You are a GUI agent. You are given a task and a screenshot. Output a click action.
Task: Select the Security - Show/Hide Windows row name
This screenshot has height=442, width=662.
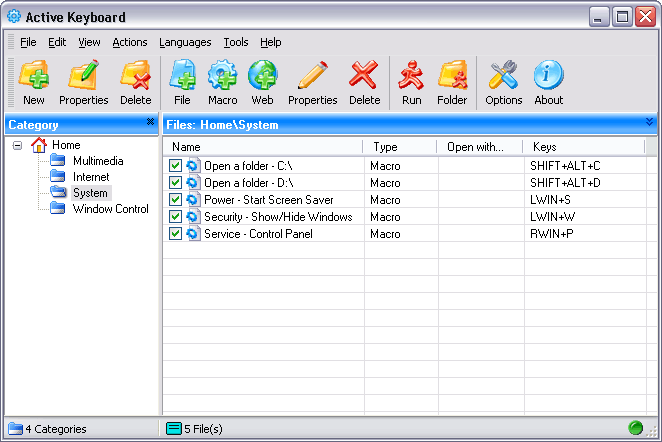pyautogui.click(x=278, y=217)
